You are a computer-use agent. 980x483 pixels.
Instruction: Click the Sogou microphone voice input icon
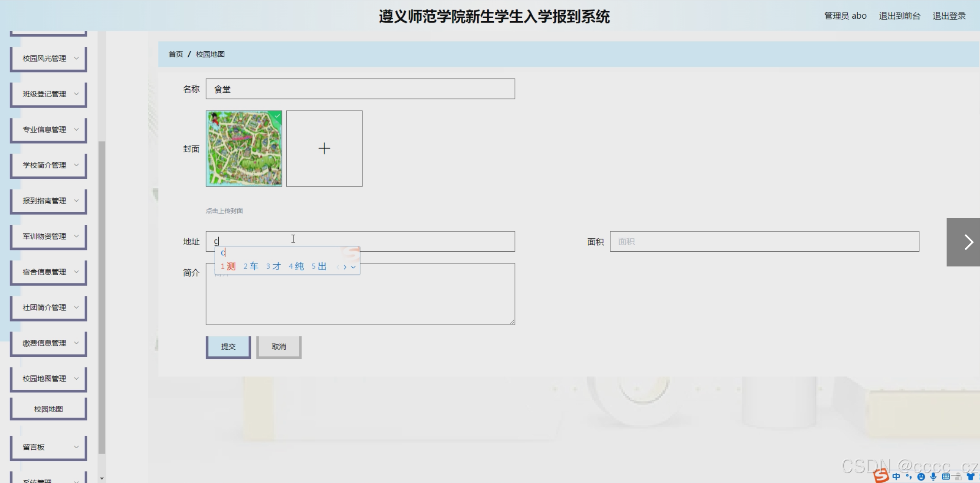tap(933, 477)
